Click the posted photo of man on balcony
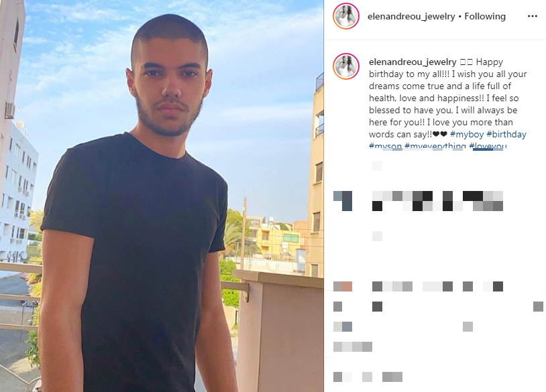 coord(162,196)
